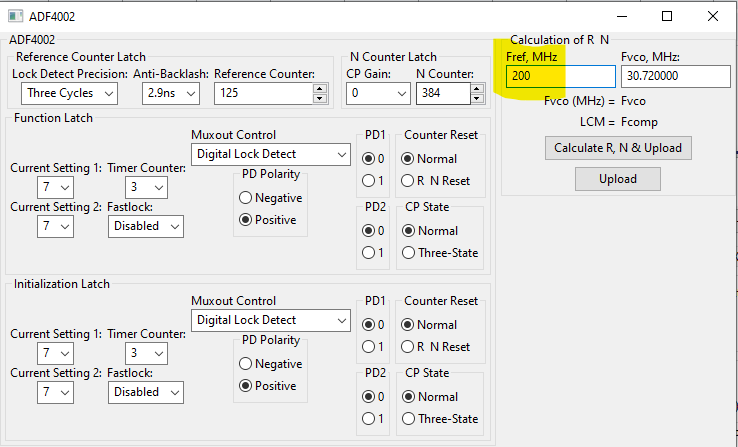Decrement Reference Counter with down arrow
738x447 pixels.
[320, 98]
